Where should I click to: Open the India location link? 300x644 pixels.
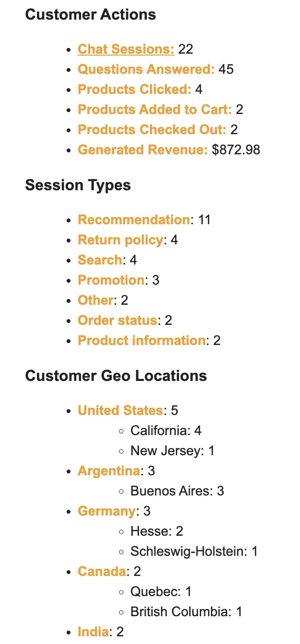93,632
